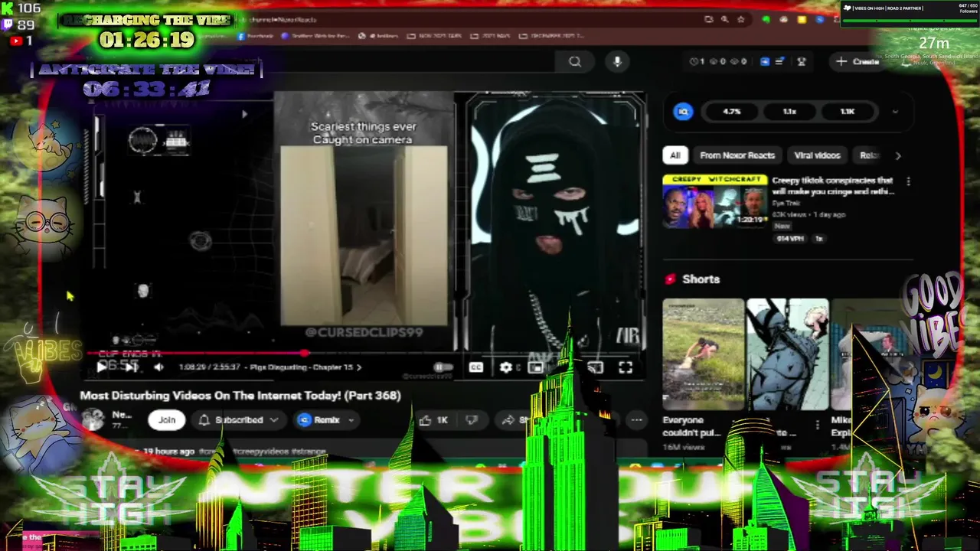Open the 1.1K stat pill
Viewport: 980px width, 551px height.
(x=848, y=112)
